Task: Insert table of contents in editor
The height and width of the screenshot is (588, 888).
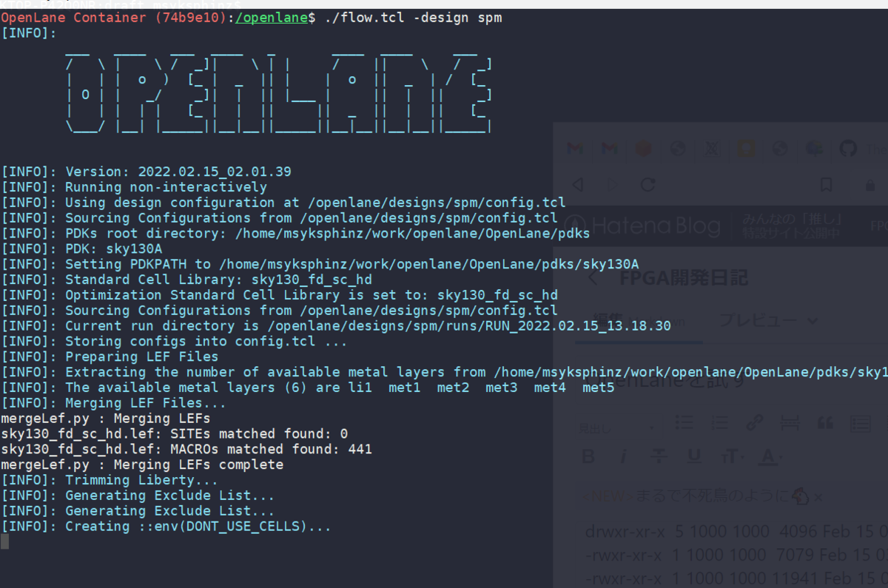Action: click(860, 422)
